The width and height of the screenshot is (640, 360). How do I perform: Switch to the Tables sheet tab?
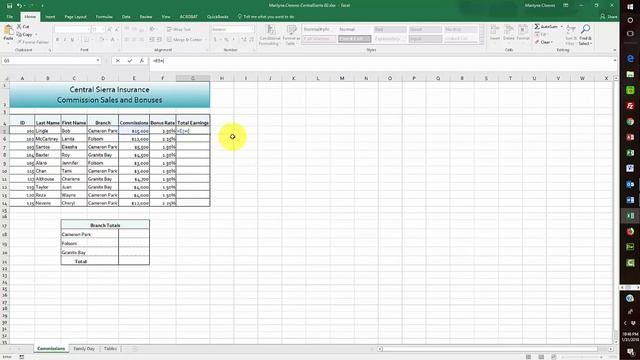point(110,349)
